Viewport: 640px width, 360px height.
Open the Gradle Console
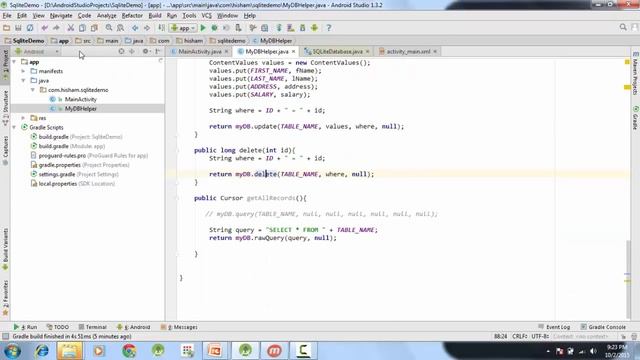coord(603,327)
